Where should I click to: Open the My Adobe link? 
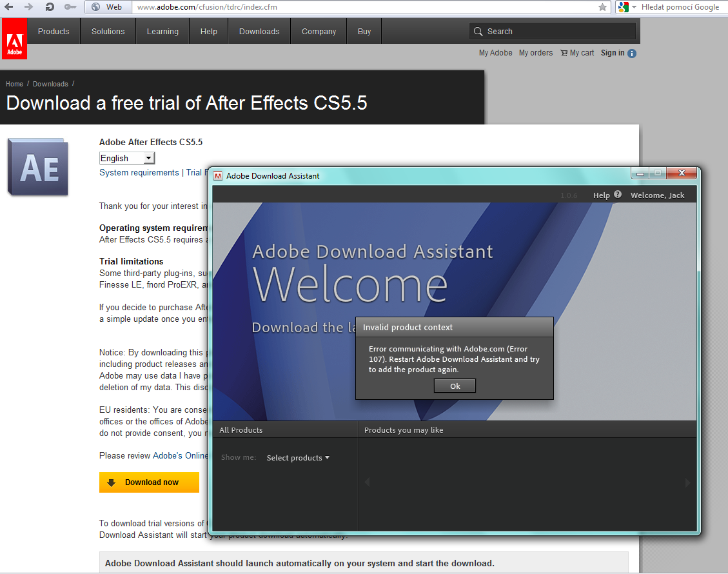(495, 53)
